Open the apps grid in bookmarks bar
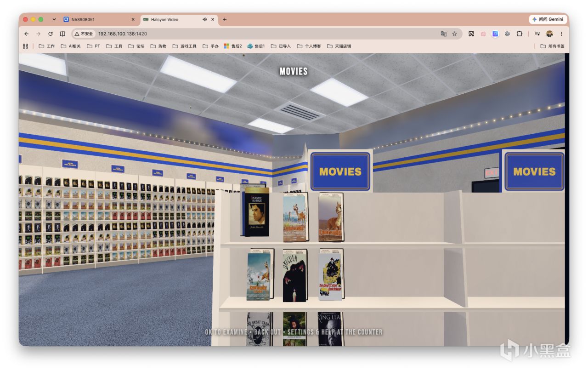Image resolution: width=588 pixels, height=371 pixels. [25, 46]
